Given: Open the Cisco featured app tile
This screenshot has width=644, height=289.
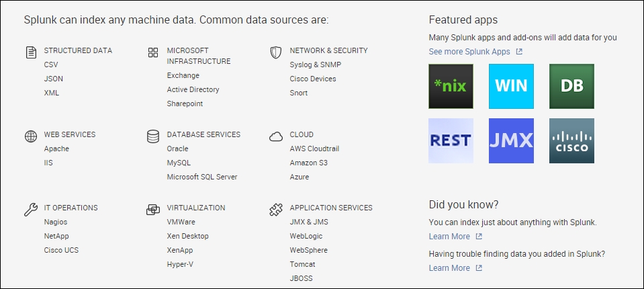Looking at the screenshot, I should [x=571, y=141].
